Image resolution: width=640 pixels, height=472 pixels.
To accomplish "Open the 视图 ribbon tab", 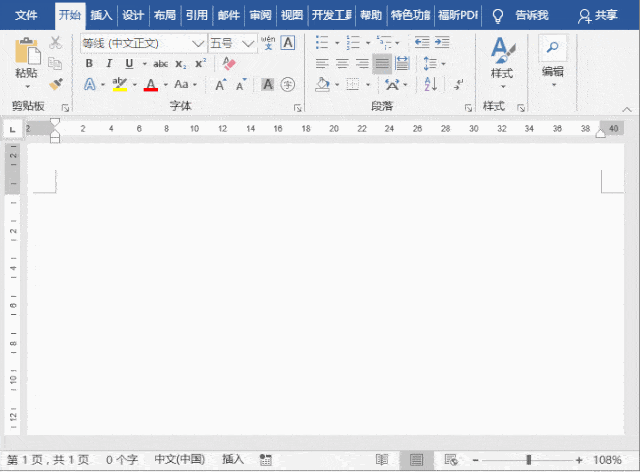I will pyautogui.click(x=292, y=16).
